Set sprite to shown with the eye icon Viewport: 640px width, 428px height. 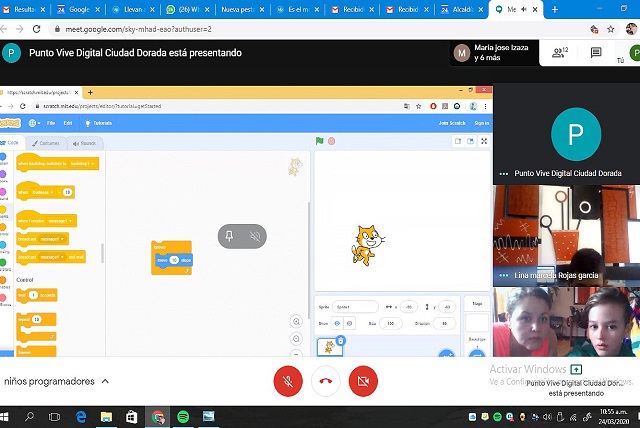pos(337,323)
